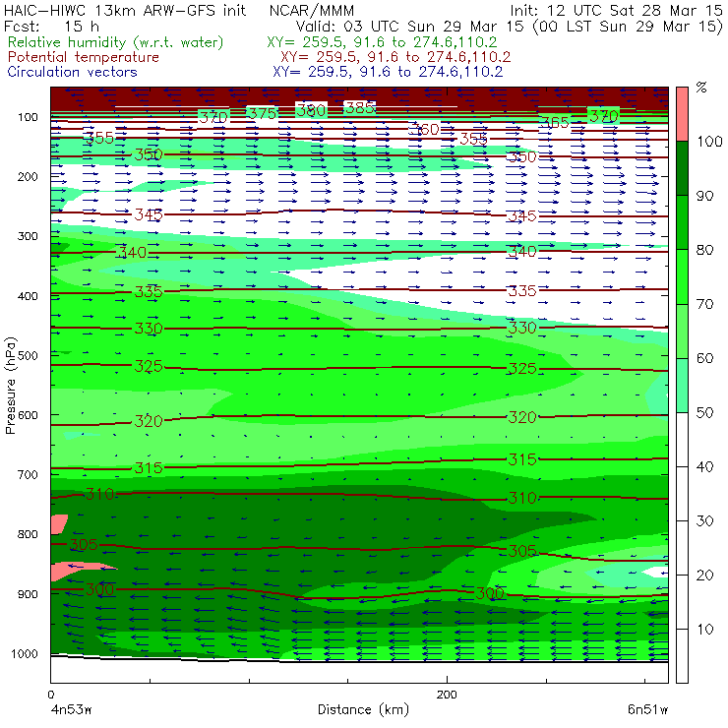Click the blue 'Circulation vectors' legend label
728x728 pixels.
[72, 72]
